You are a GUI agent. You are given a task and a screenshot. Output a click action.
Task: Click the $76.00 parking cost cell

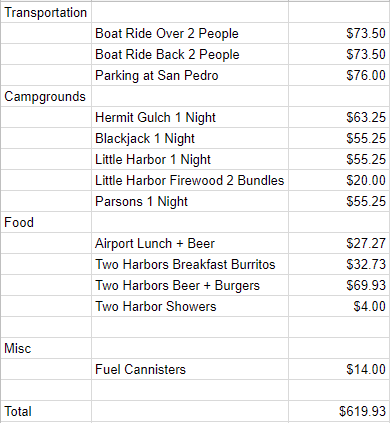pyautogui.click(x=339, y=75)
